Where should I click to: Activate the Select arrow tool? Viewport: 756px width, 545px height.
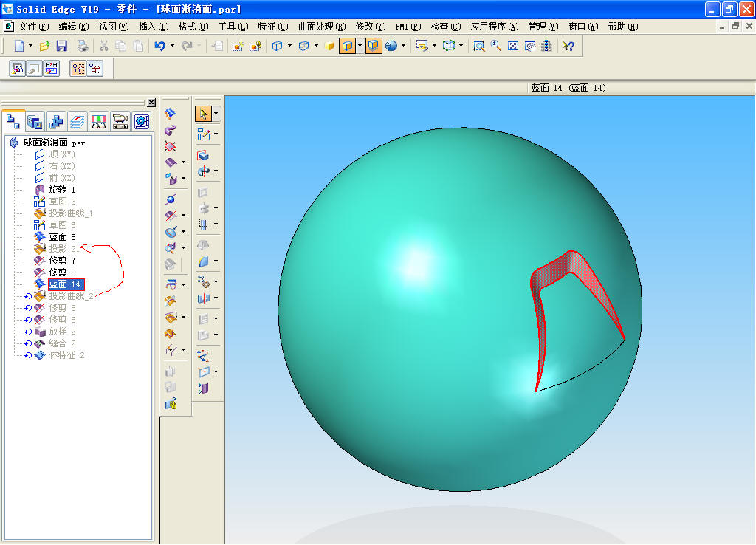pyautogui.click(x=203, y=114)
